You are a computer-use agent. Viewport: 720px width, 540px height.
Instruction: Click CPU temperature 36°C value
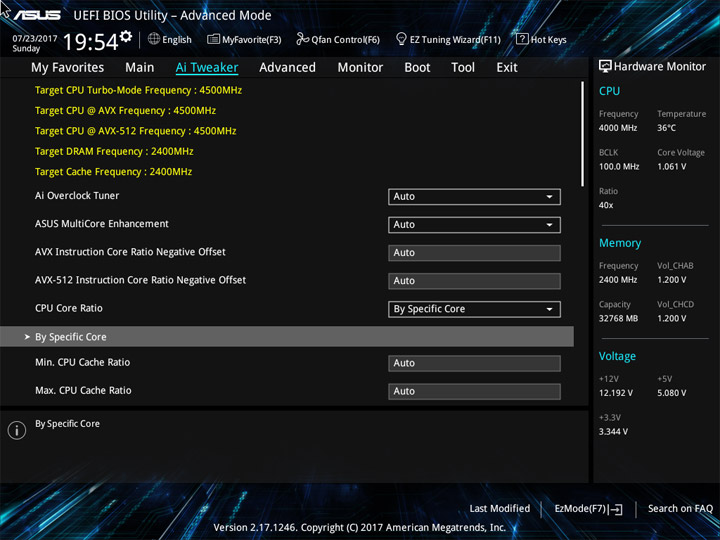tap(666, 128)
